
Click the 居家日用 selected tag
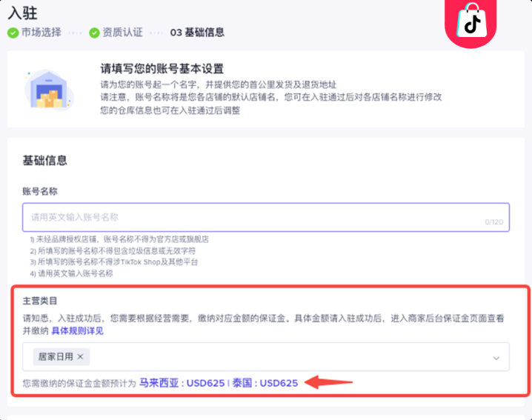click(x=61, y=356)
